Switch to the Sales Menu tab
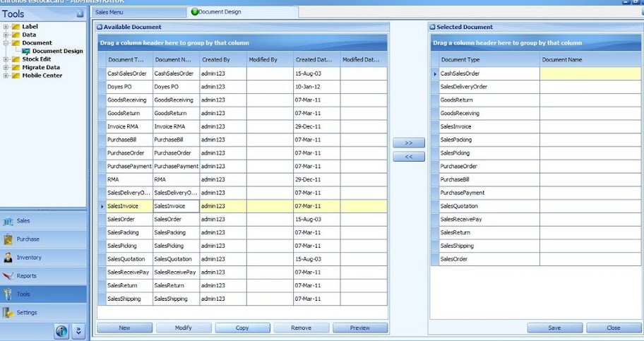644x341 pixels. (x=139, y=12)
